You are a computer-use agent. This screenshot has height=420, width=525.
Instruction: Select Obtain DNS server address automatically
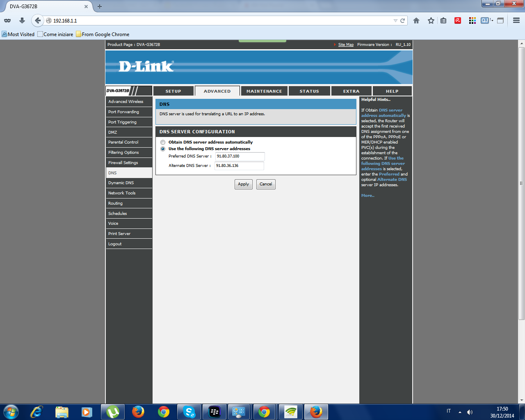pos(163,142)
